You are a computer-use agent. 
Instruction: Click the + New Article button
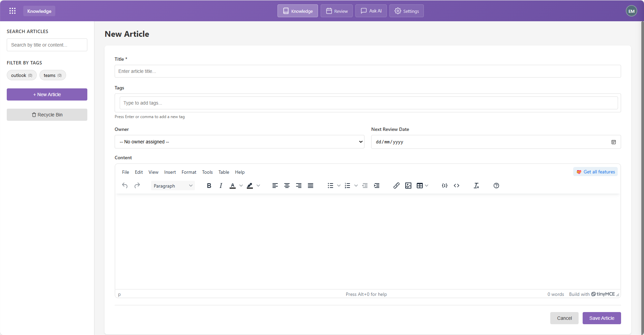[47, 94]
